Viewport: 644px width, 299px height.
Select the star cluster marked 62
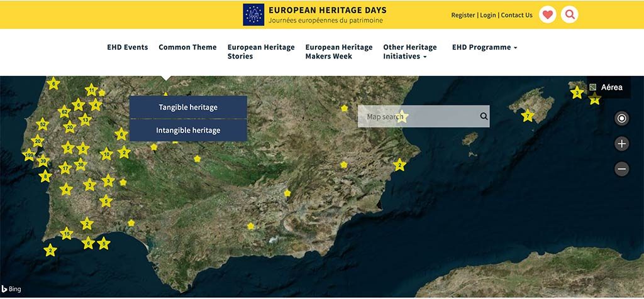(64, 112)
